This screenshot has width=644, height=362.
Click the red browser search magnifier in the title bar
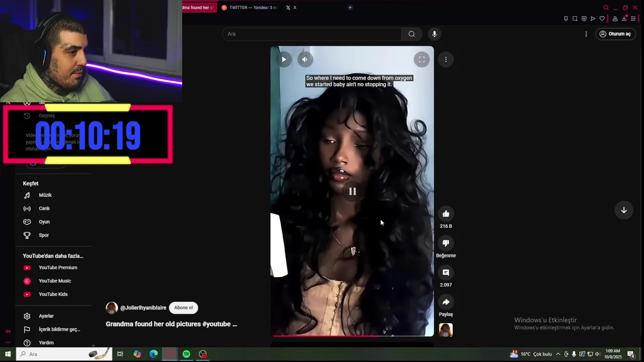click(x=606, y=8)
